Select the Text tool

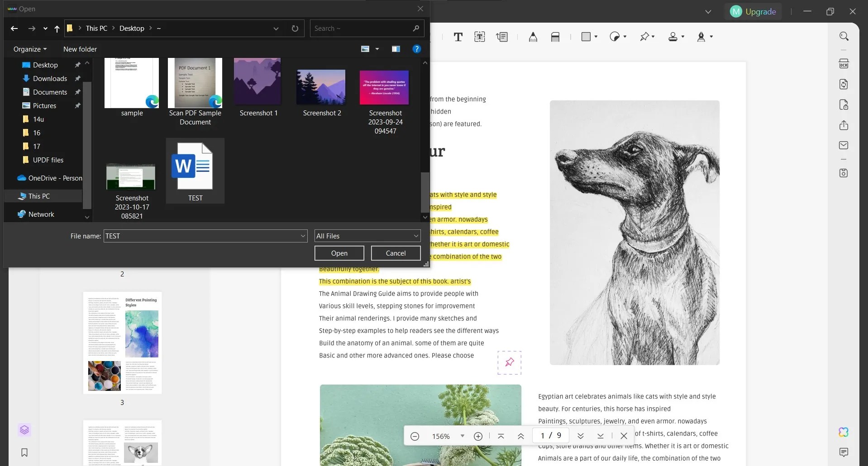point(458,37)
